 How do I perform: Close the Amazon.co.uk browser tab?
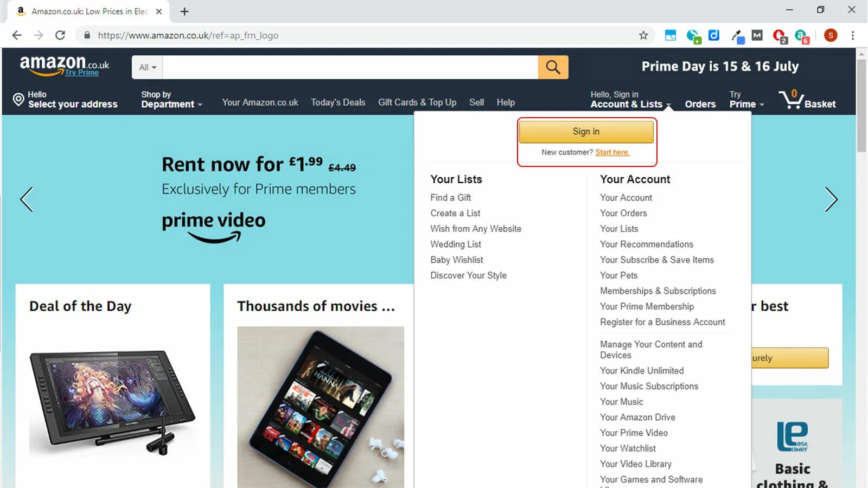click(x=159, y=11)
